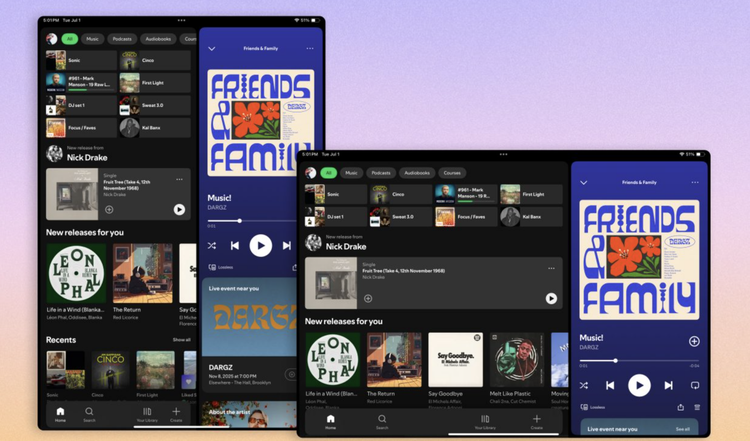Select Audiobooks filter chip in landscape window
The width and height of the screenshot is (750, 441).
[x=417, y=173]
